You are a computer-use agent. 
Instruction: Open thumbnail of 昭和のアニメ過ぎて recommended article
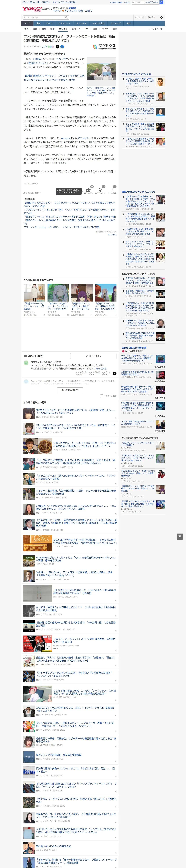click(58, 293)
